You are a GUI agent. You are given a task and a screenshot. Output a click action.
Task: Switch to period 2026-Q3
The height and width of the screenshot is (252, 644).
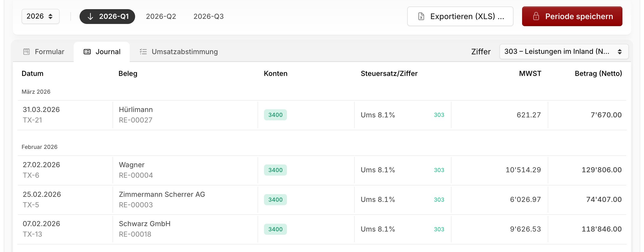[208, 16]
